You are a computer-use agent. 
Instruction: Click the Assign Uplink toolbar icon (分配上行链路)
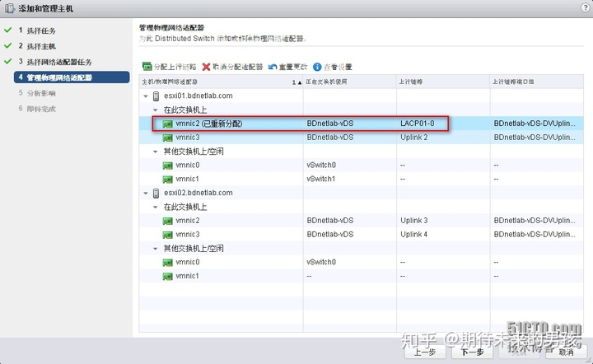[147, 67]
